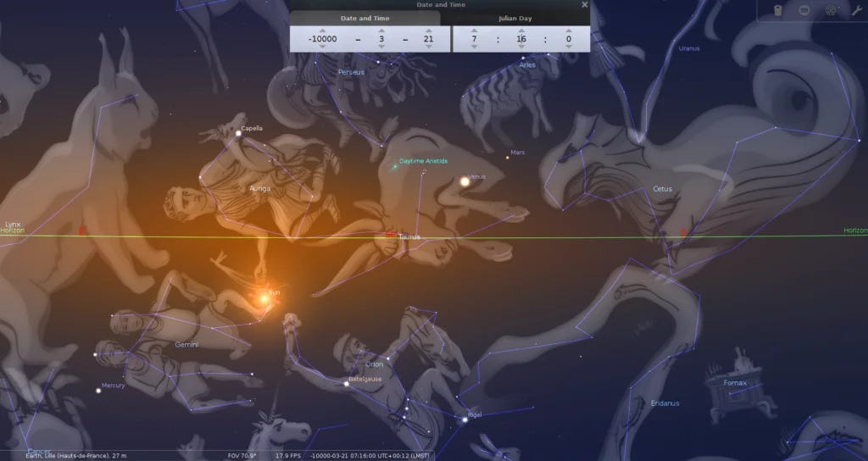
Task: Select the planet Mars
Action: pos(507,158)
